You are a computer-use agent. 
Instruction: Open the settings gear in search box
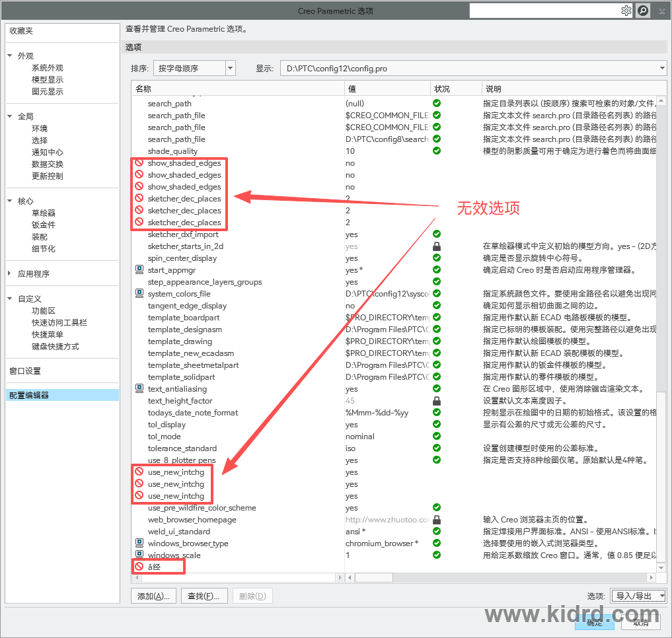point(626,11)
